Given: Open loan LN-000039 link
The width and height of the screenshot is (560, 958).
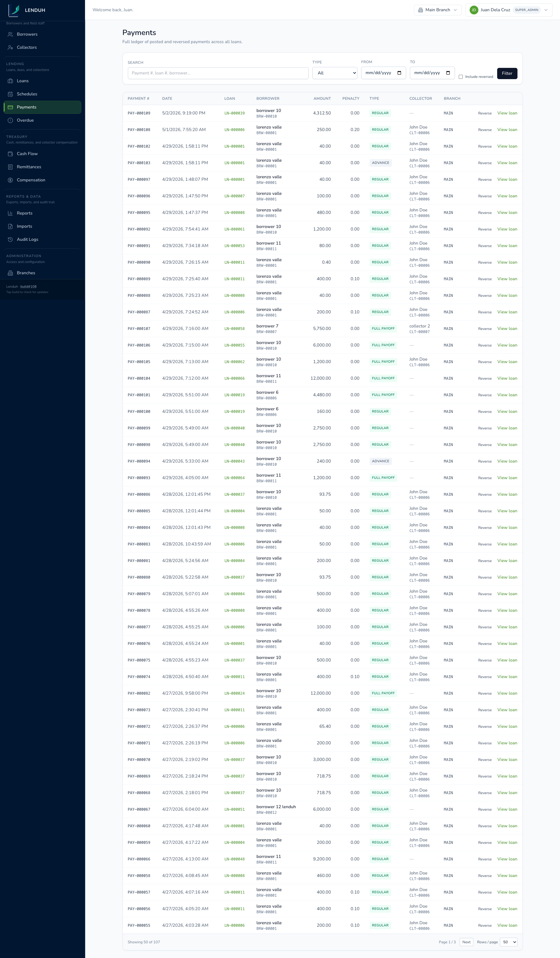Looking at the screenshot, I should click(234, 113).
